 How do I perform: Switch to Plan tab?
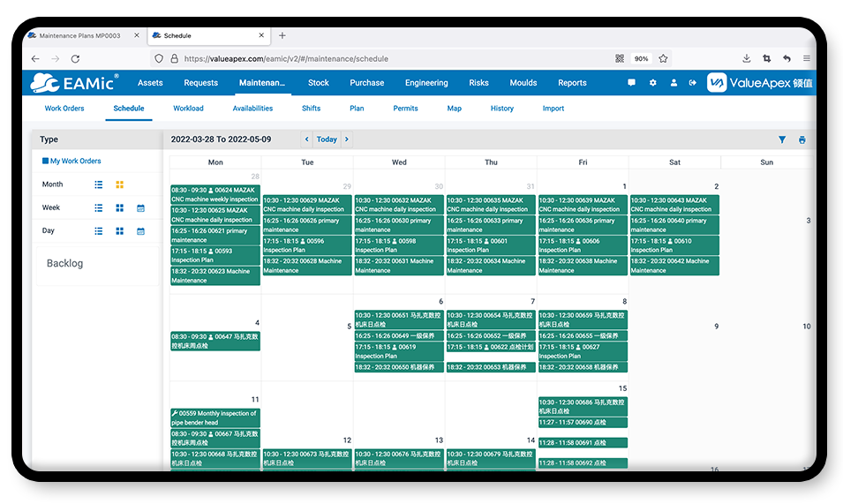[x=357, y=108]
